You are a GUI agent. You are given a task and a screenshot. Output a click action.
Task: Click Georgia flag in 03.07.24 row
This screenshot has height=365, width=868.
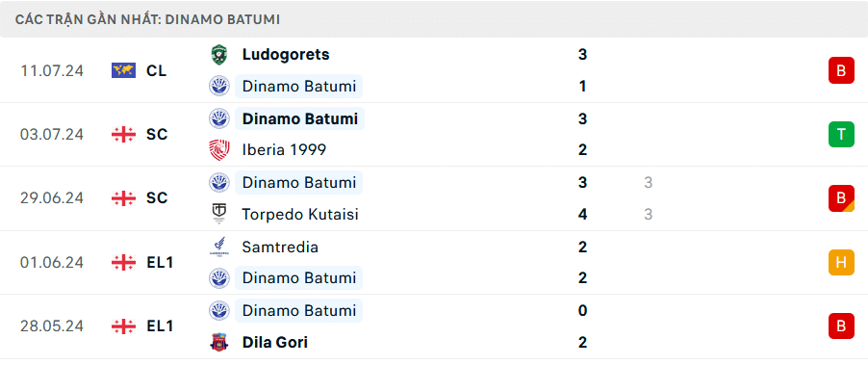coord(123,135)
